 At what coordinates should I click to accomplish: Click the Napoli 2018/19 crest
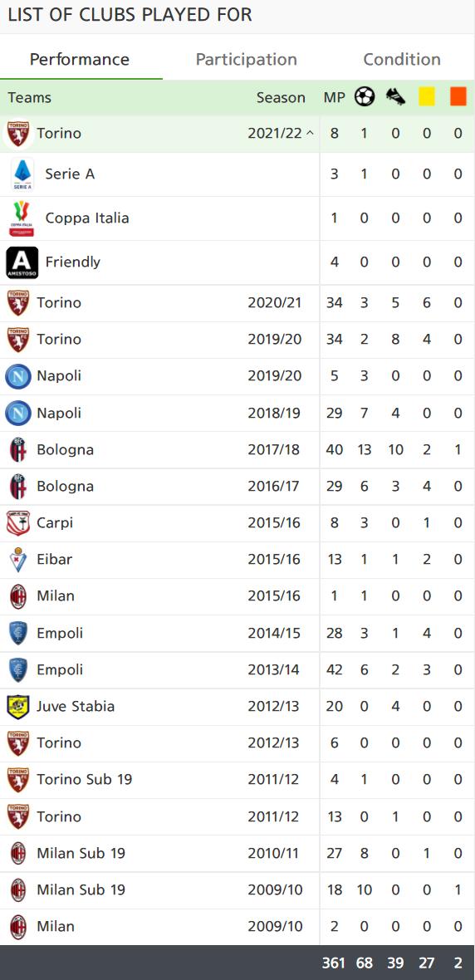click(x=18, y=413)
